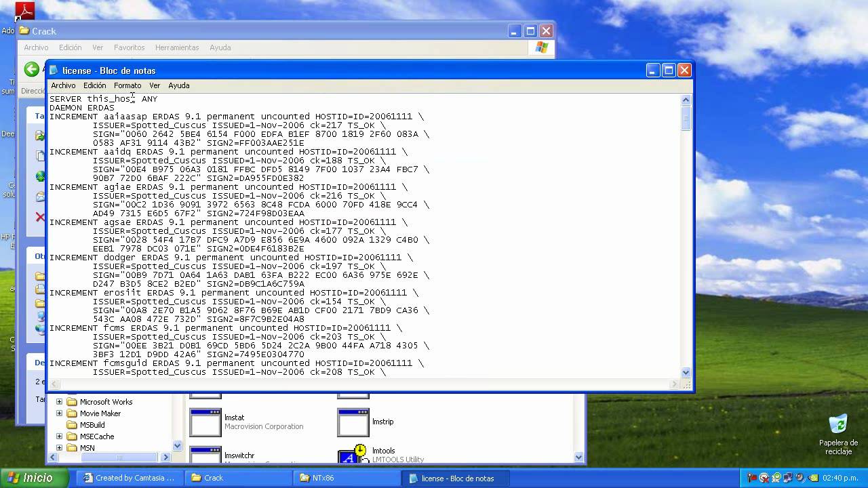Select the lmstat program icon
Viewport: 868px width, 488px height.
(205, 422)
